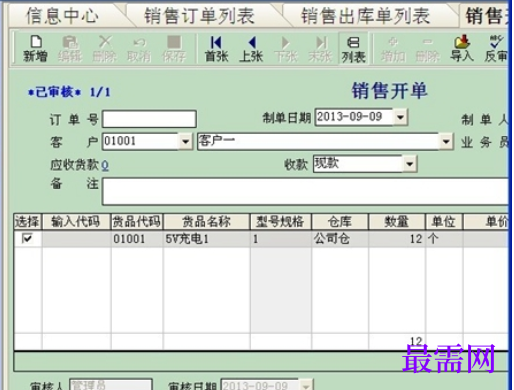Click the 反审 un-audit icon
This screenshot has width=514, height=390.
tap(496, 49)
